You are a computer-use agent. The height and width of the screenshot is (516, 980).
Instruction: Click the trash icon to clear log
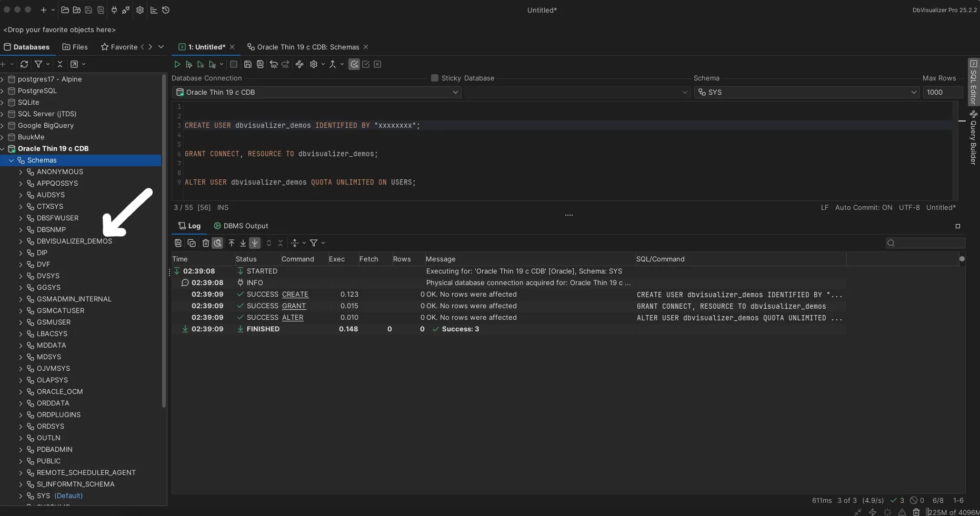[x=205, y=243]
